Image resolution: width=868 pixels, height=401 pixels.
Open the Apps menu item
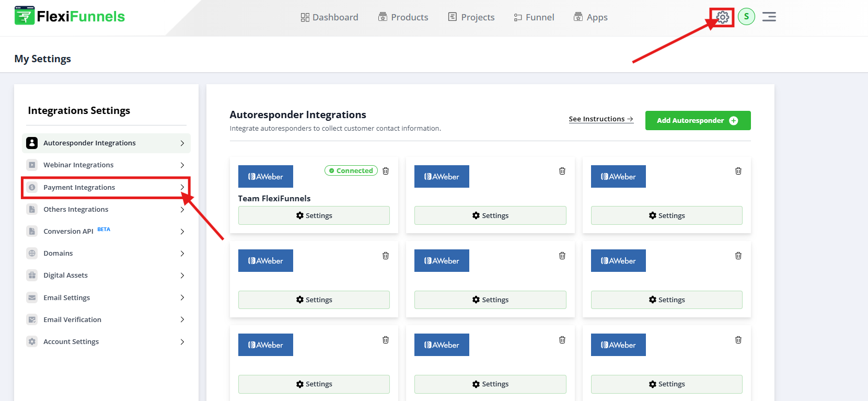click(591, 17)
